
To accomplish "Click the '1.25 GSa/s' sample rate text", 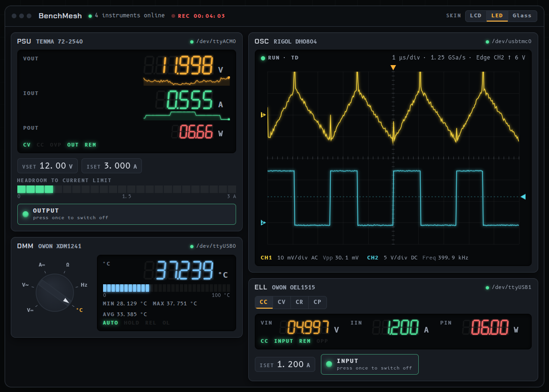I will coord(448,58).
